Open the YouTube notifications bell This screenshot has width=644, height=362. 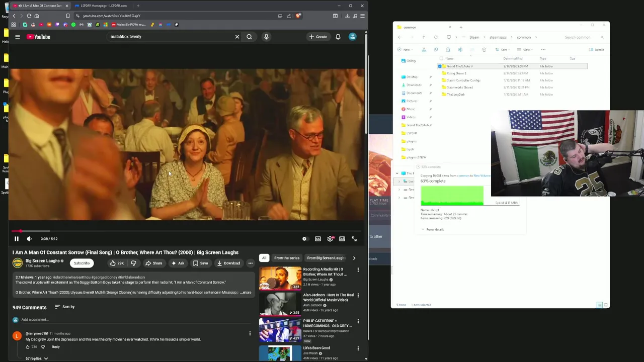pyautogui.click(x=338, y=37)
